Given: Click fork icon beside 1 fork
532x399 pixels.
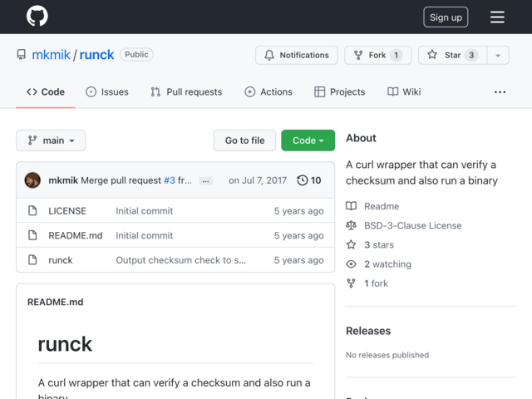Looking at the screenshot, I should (x=351, y=283).
